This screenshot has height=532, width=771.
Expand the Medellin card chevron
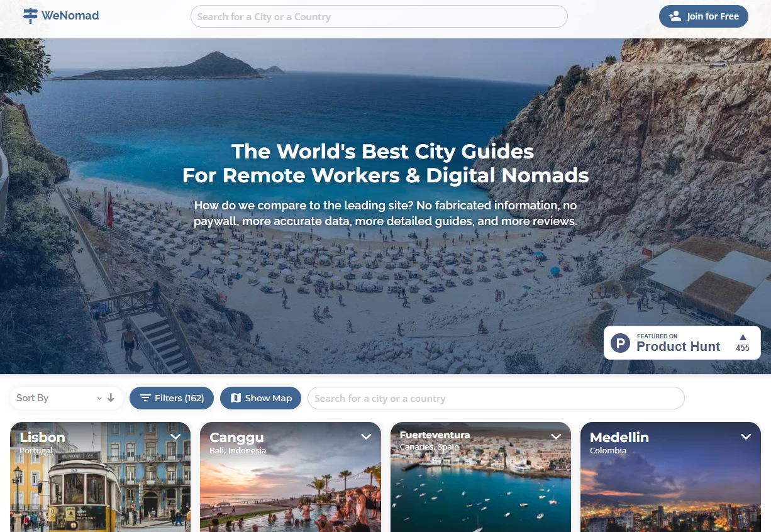pos(746,436)
